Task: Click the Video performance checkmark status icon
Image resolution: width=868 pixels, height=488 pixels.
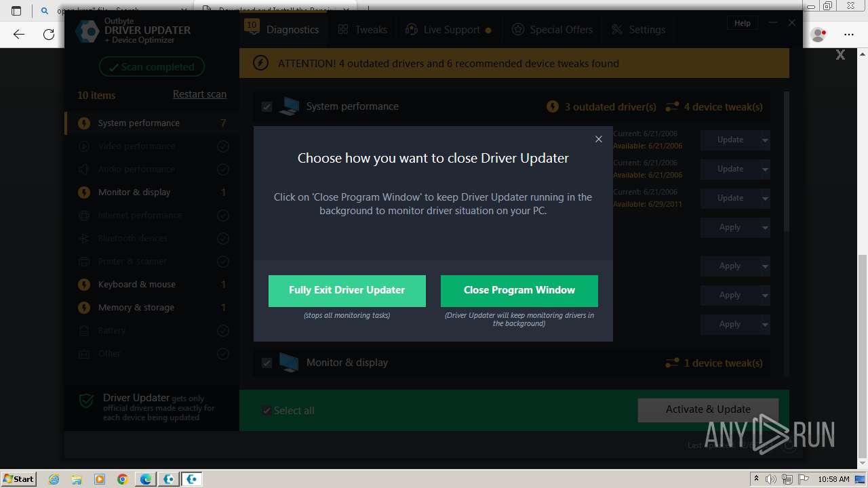Action: click(x=222, y=146)
